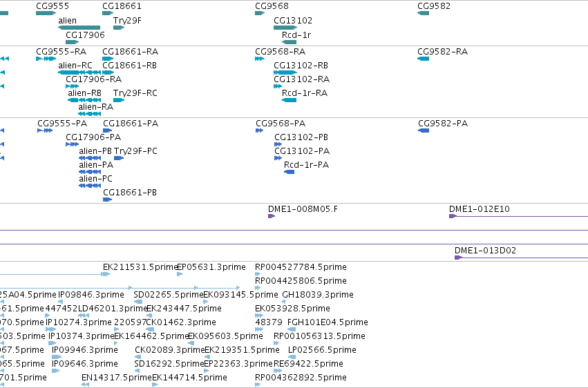Select the CG17906-RA transcript label

94,79
